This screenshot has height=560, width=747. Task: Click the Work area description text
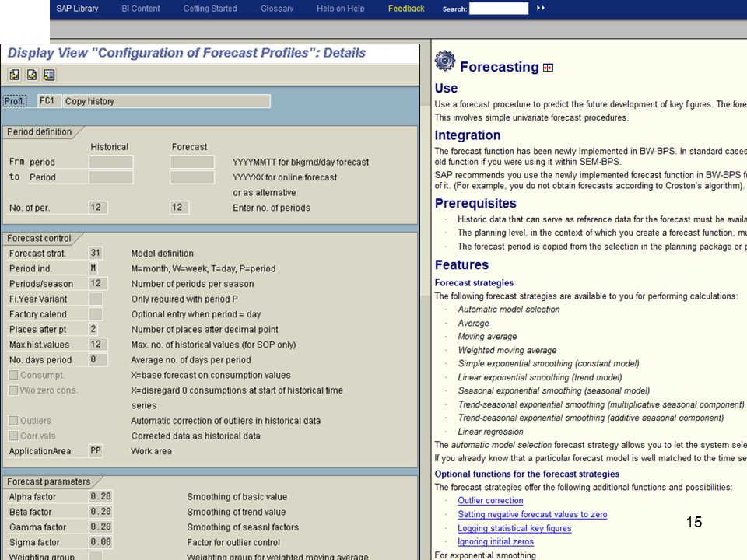[152, 451]
